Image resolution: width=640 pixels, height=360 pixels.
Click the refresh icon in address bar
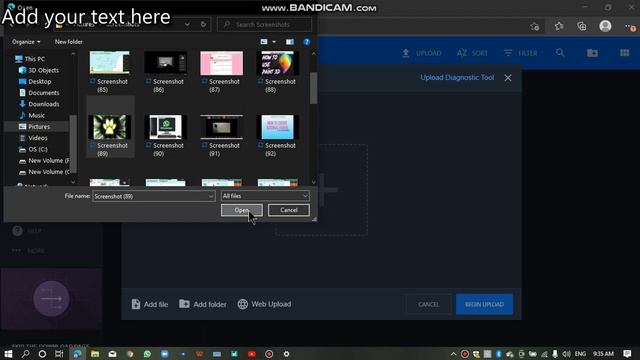click(x=203, y=24)
